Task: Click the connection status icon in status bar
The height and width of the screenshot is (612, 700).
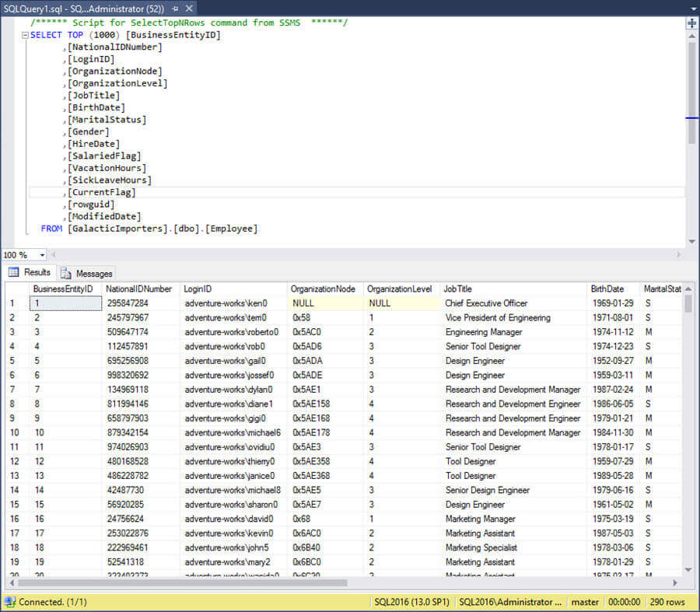Action: click(x=9, y=602)
